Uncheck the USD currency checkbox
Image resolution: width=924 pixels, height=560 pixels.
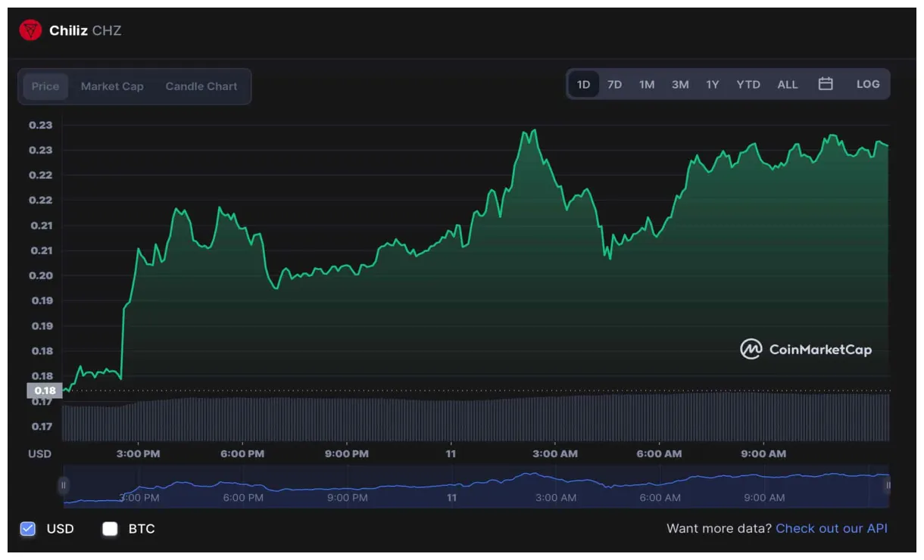click(x=28, y=528)
